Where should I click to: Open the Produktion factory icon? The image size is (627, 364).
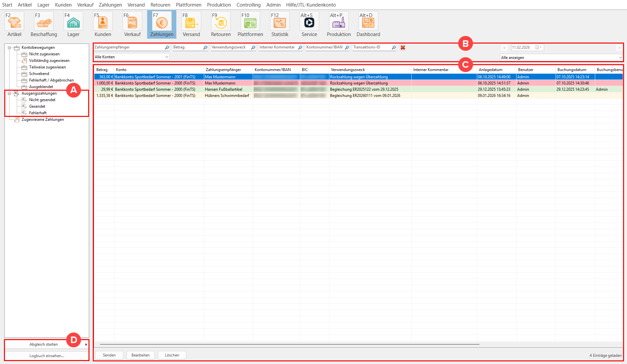coord(339,23)
